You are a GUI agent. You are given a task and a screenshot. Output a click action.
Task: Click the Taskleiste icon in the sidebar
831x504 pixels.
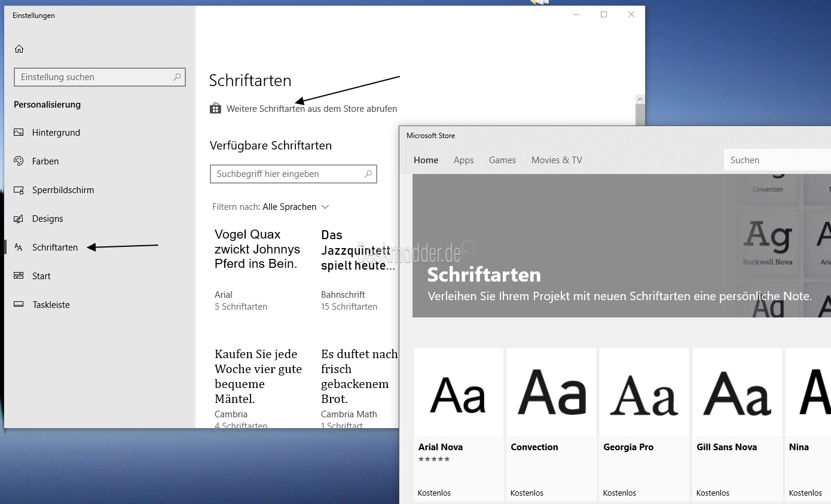point(19,305)
